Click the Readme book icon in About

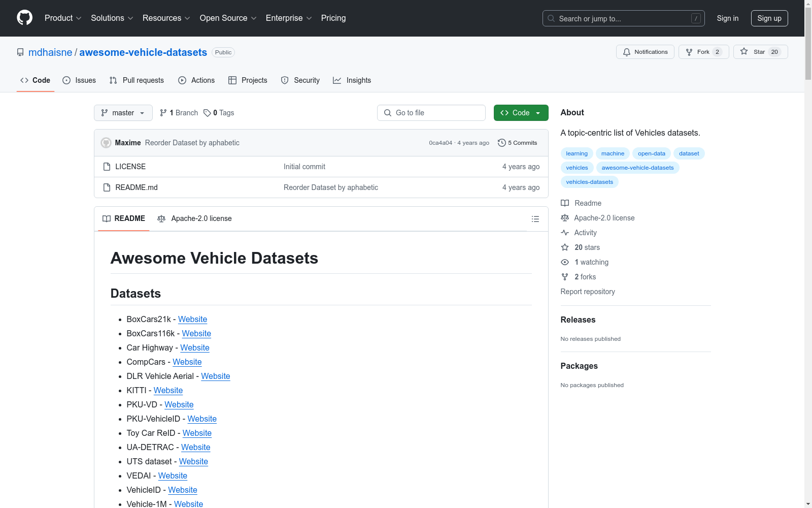(x=565, y=203)
